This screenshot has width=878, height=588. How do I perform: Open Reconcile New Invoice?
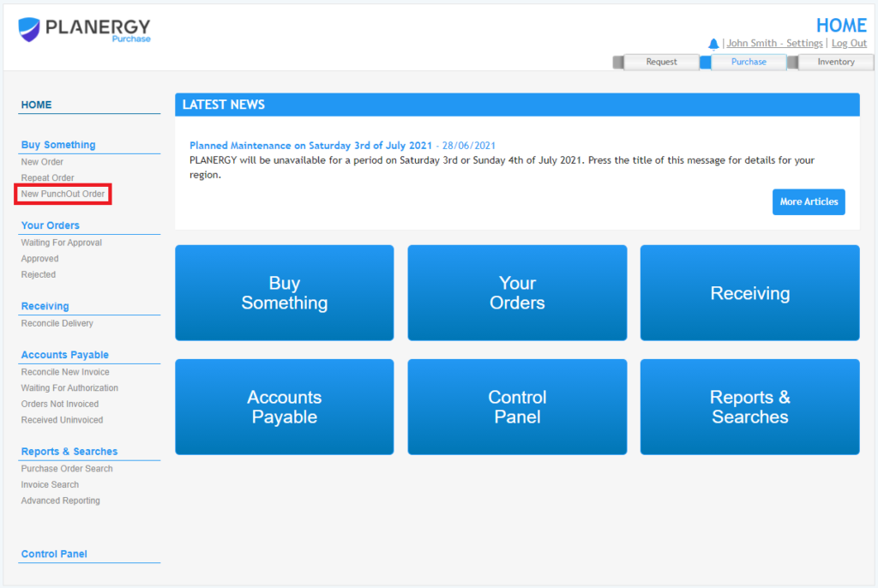[x=65, y=371]
